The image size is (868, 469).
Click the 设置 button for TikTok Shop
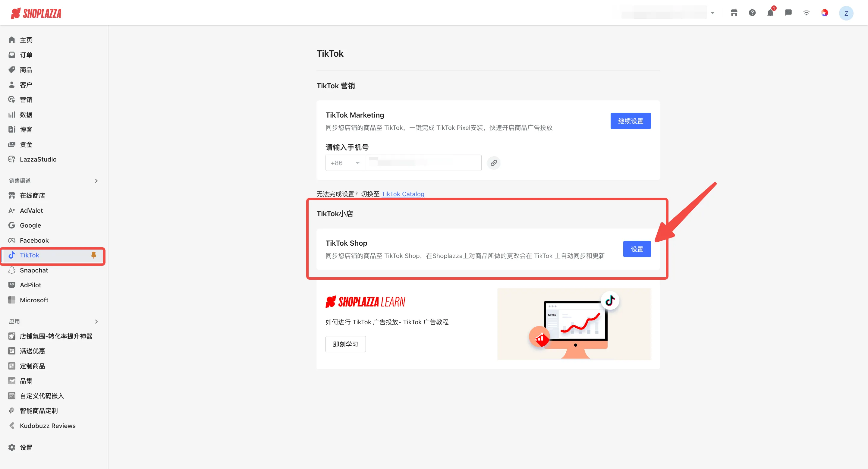pos(637,249)
